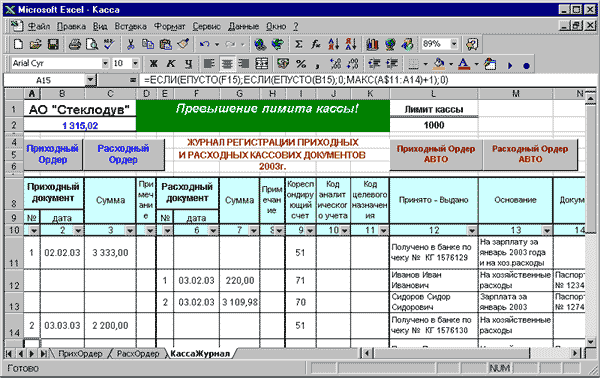Viewport: 600px width, 379px height.
Task: Open Print Preview icon
Action: click(x=92, y=44)
